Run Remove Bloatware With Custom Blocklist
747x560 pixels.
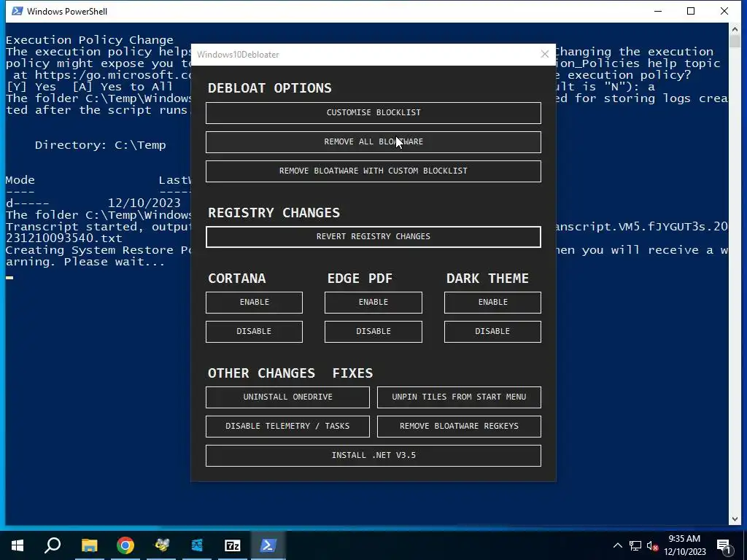(x=373, y=171)
